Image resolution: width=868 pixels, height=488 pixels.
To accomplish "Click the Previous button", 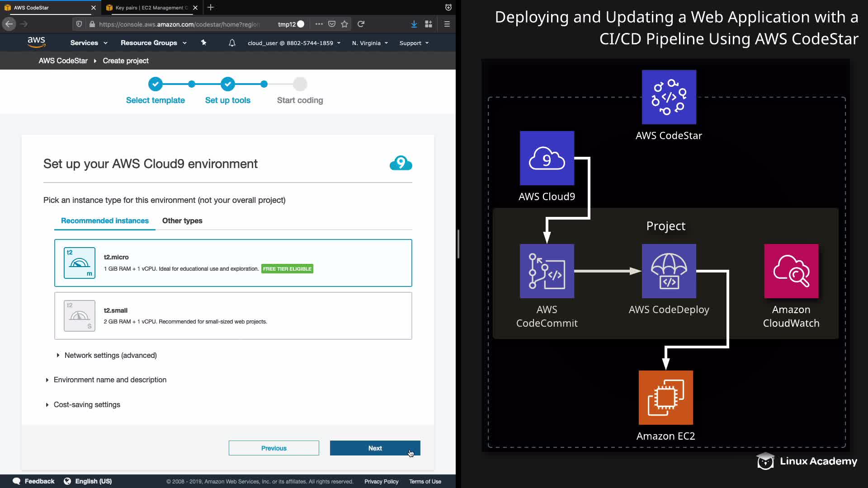I will 274,448.
